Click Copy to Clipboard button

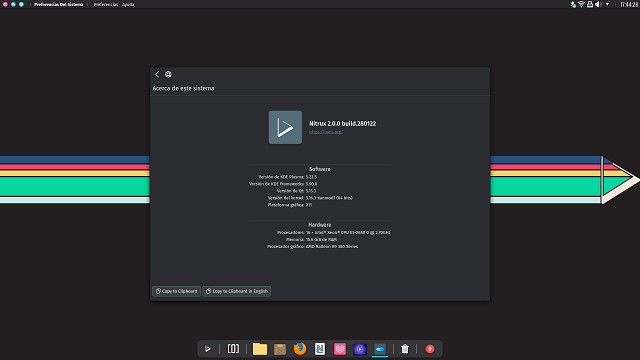click(176, 291)
